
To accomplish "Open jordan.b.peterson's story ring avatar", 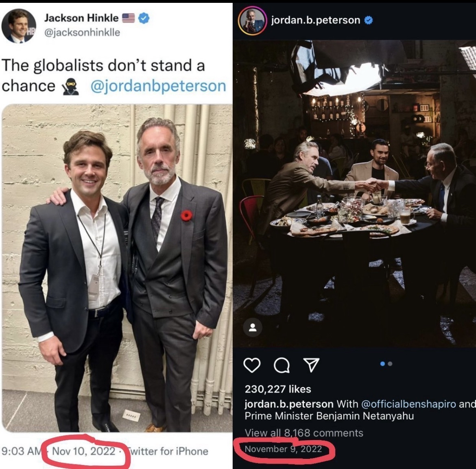I will pyautogui.click(x=252, y=21).
